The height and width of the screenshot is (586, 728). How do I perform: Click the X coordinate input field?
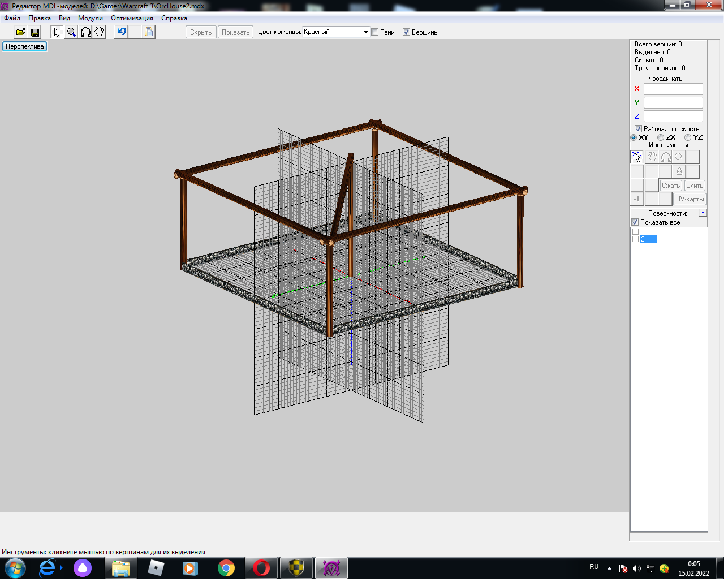click(673, 89)
